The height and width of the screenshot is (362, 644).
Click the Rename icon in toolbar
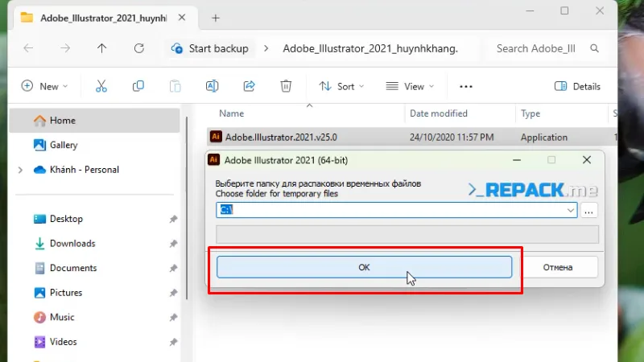213,86
